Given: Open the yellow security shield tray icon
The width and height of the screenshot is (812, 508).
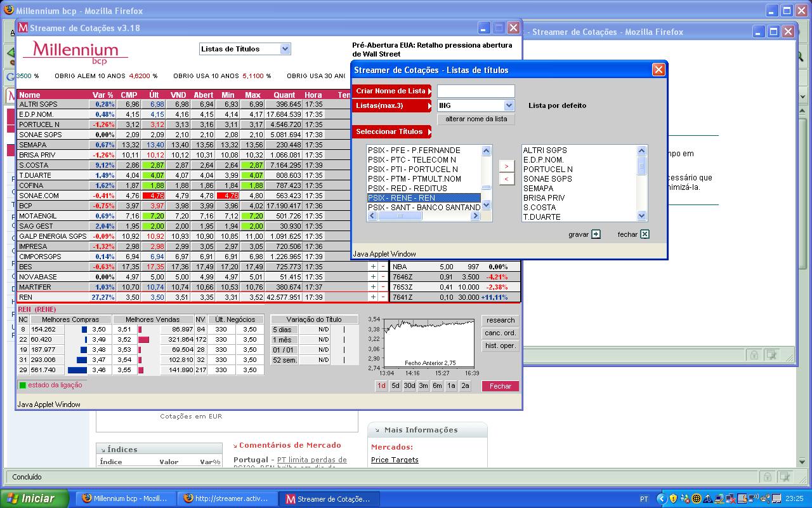Looking at the screenshot, I should click(674, 498).
